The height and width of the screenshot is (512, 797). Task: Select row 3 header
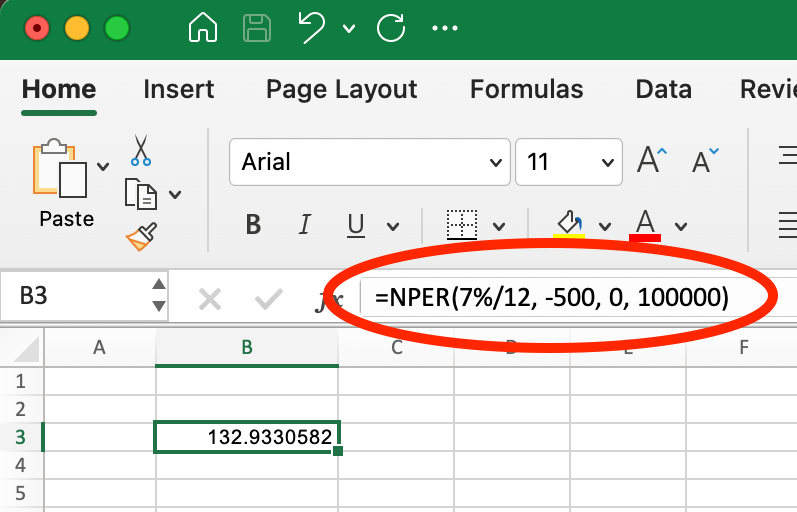[x=21, y=437]
